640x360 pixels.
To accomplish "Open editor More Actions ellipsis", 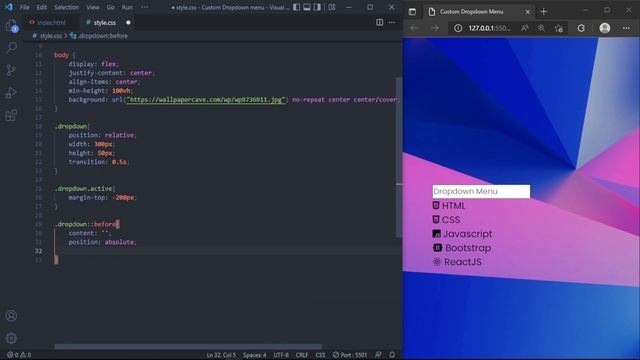I will pos(392,22).
